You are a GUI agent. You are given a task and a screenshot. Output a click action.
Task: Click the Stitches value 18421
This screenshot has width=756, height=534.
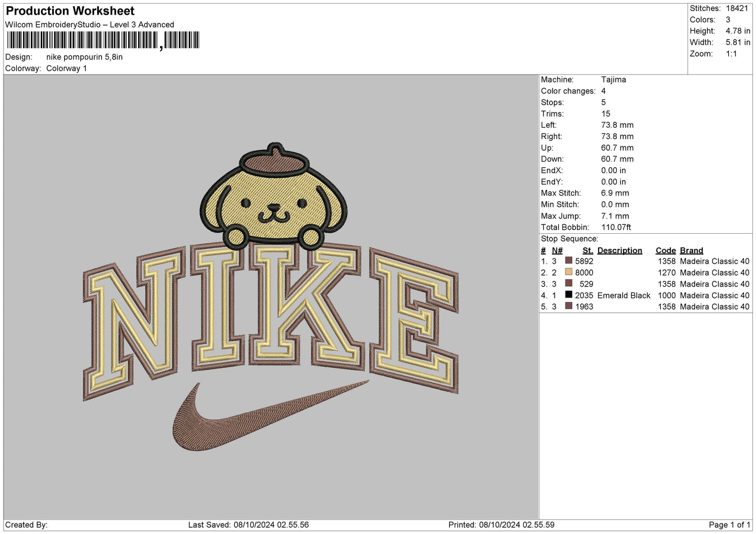click(x=737, y=8)
